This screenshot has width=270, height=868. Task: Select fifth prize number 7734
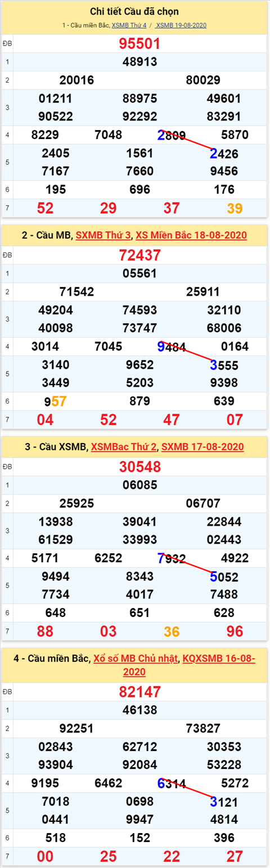[56, 594]
